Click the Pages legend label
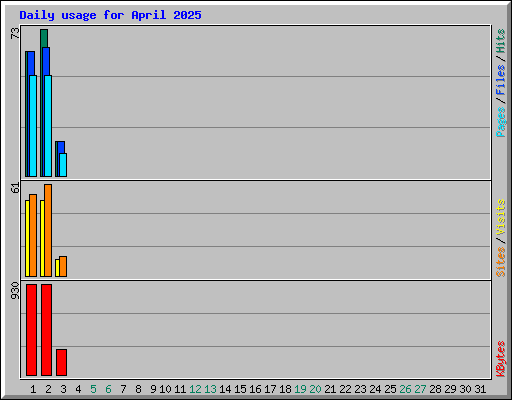512x400 pixels. point(500,122)
